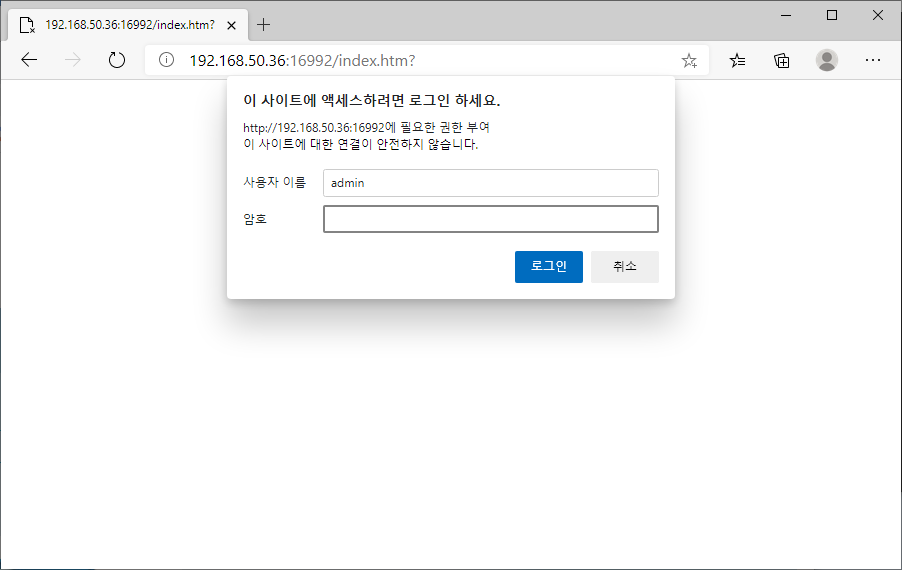View site information icon in address bar
Image resolution: width=902 pixels, height=570 pixels.
coord(166,60)
